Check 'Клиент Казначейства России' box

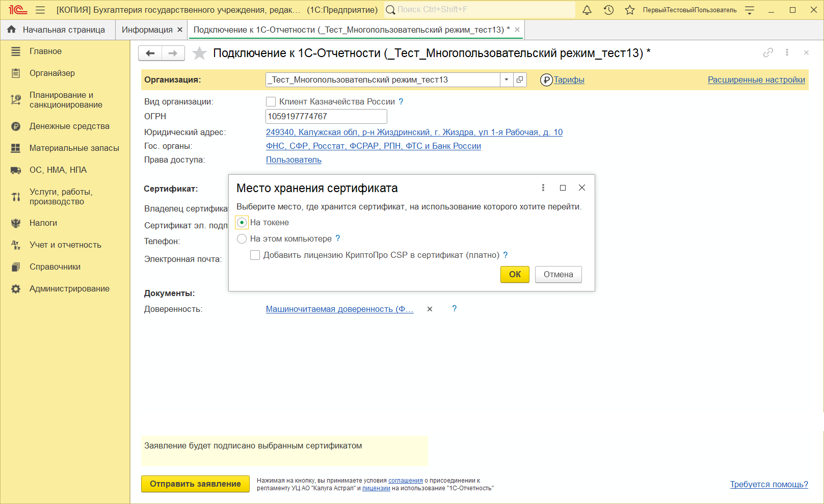tap(271, 101)
